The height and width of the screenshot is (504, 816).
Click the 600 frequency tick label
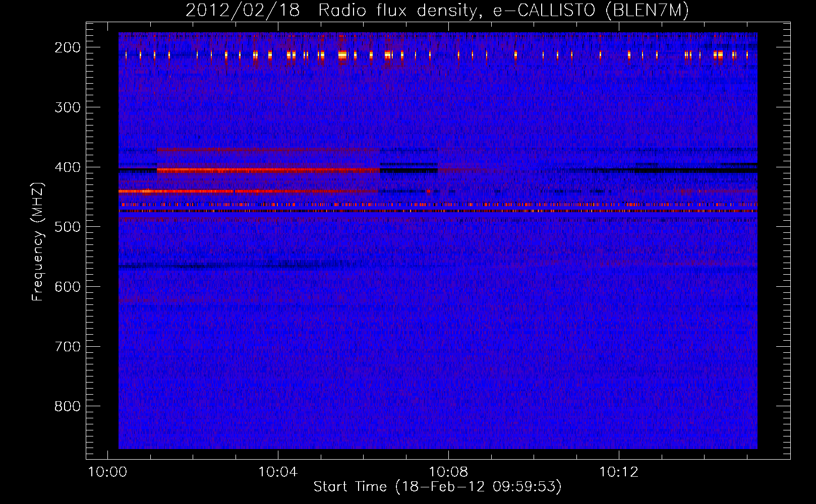(68, 287)
